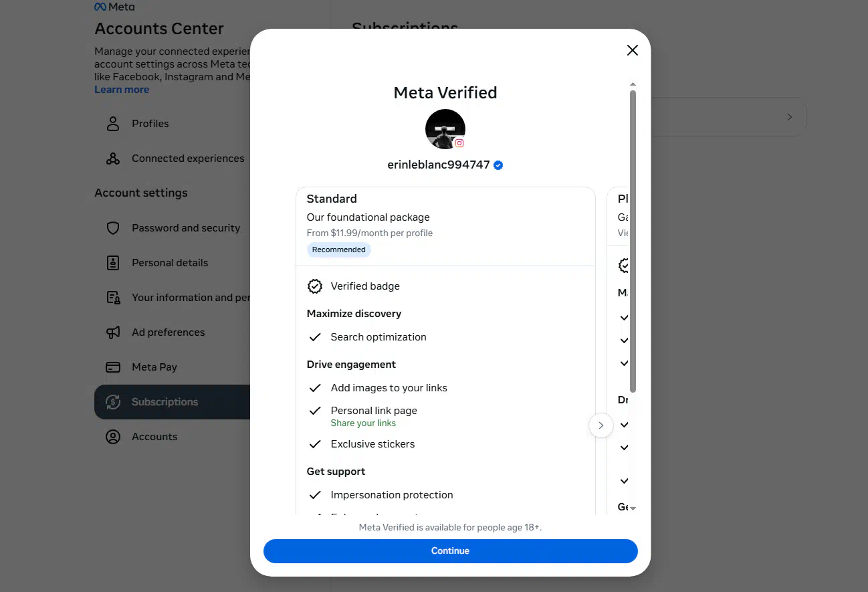Open Profiles in the sidebar
The height and width of the screenshot is (592, 868).
click(173, 124)
